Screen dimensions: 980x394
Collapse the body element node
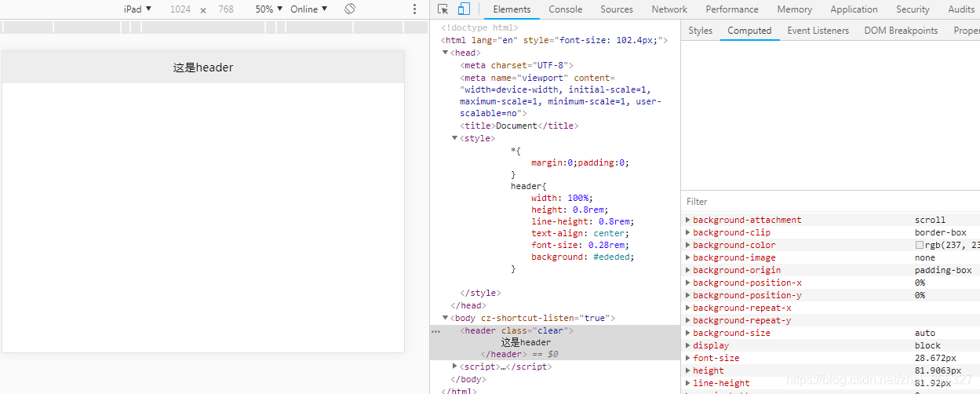coord(446,318)
